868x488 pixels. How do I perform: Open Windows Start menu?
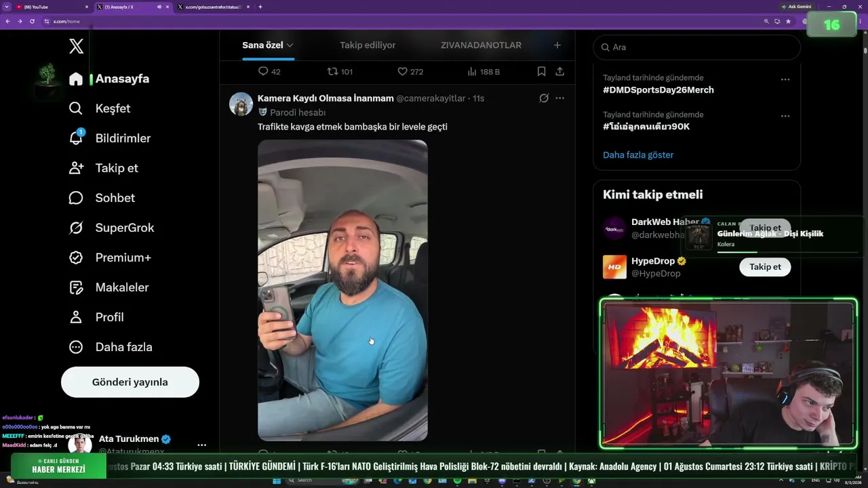click(x=277, y=481)
